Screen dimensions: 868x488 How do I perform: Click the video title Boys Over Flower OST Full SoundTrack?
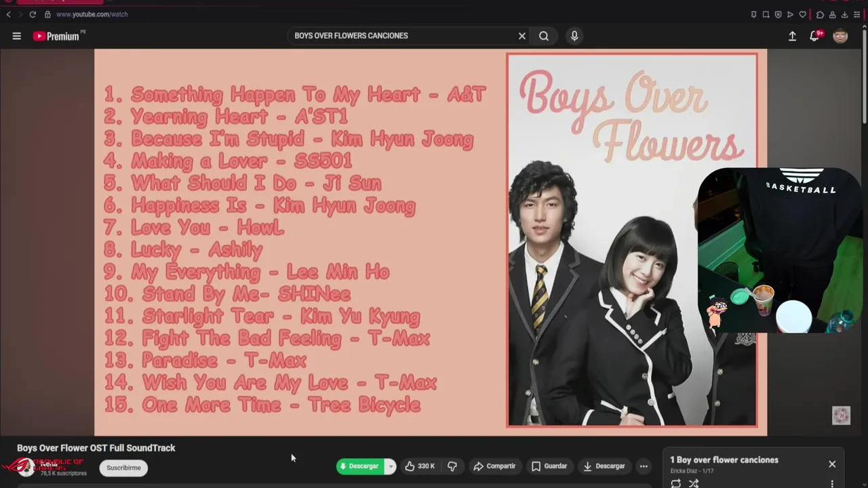coord(96,448)
